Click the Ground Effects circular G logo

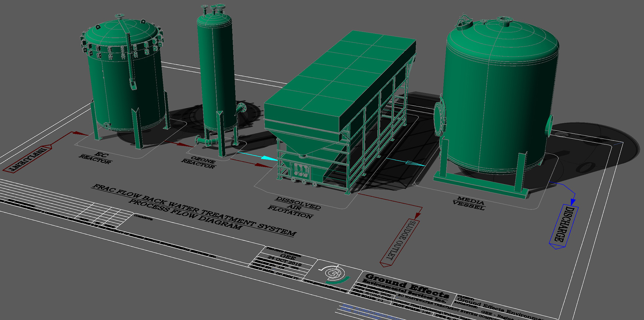[x=334, y=273]
